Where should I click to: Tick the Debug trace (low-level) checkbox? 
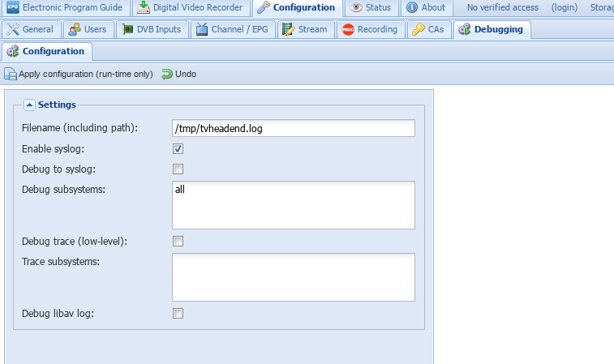tap(178, 242)
